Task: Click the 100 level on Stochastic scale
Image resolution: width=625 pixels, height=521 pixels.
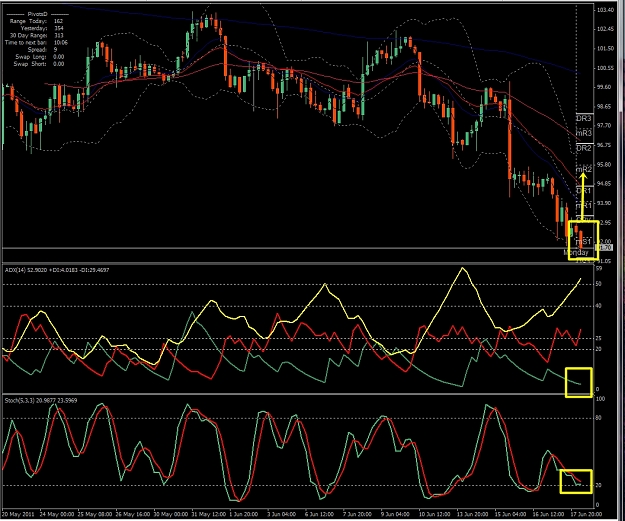Action: tap(600, 399)
